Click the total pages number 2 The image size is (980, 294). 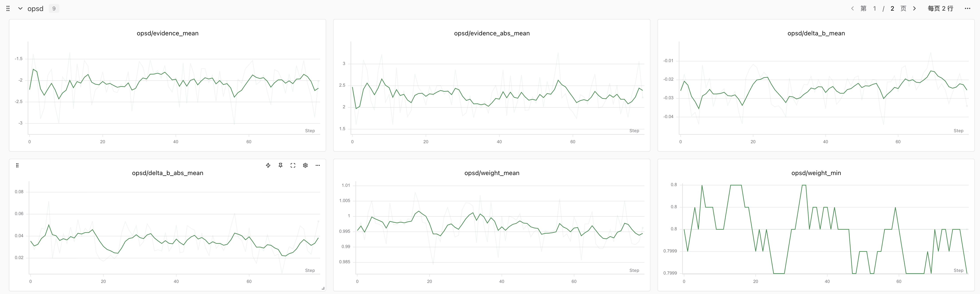[x=893, y=8]
